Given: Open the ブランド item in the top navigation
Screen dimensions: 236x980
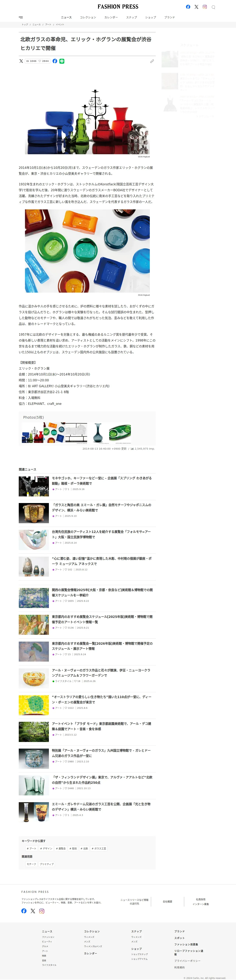Looking at the screenshot, I should click(x=170, y=17).
